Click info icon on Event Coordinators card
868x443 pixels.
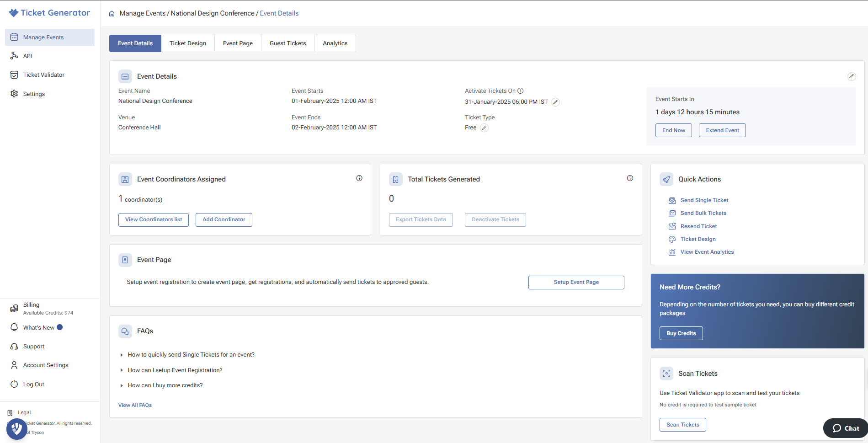359,178
